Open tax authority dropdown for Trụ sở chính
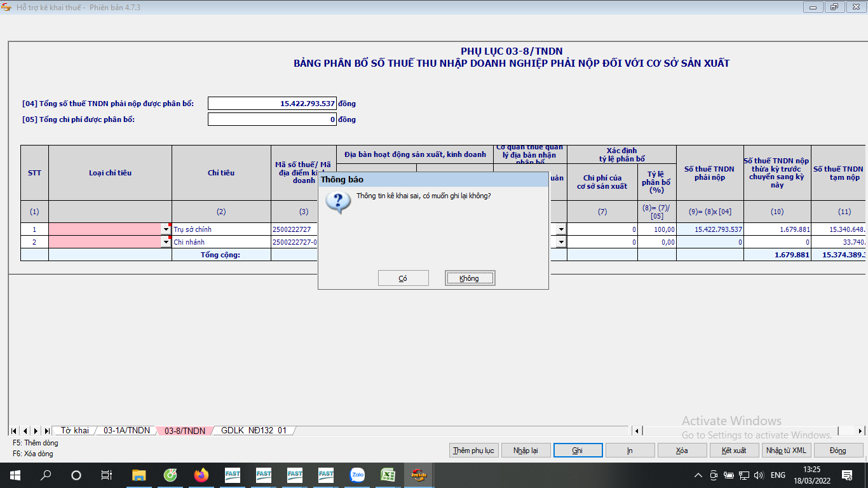The height and width of the screenshot is (488, 868). [x=561, y=229]
